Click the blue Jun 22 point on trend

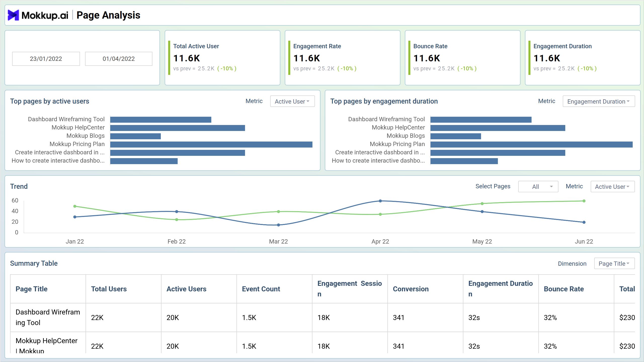(584, 222)
